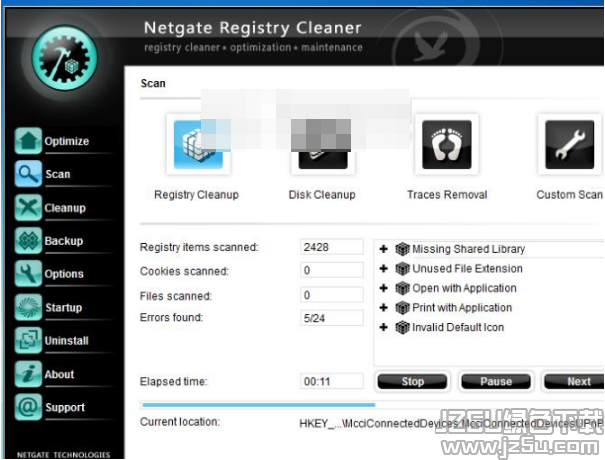Click cube icon beside Open with Application
605x460 pixels.
click(402, 288)
